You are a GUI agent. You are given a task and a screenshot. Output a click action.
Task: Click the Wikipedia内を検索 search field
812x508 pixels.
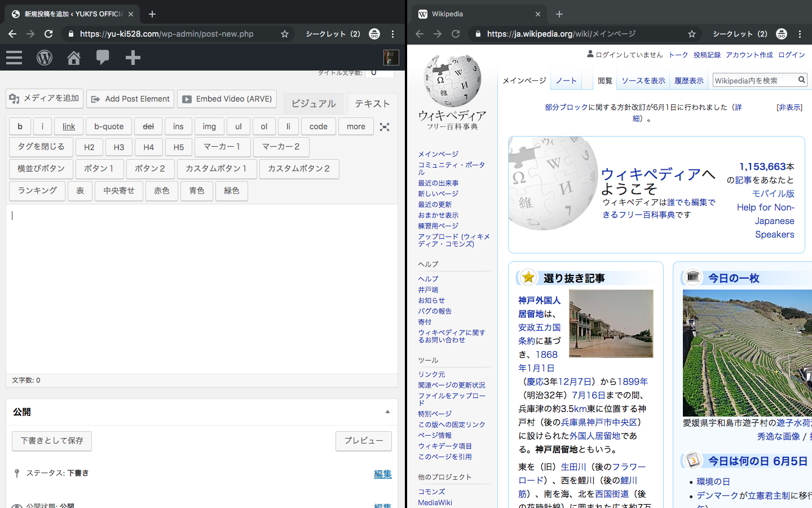754,81
